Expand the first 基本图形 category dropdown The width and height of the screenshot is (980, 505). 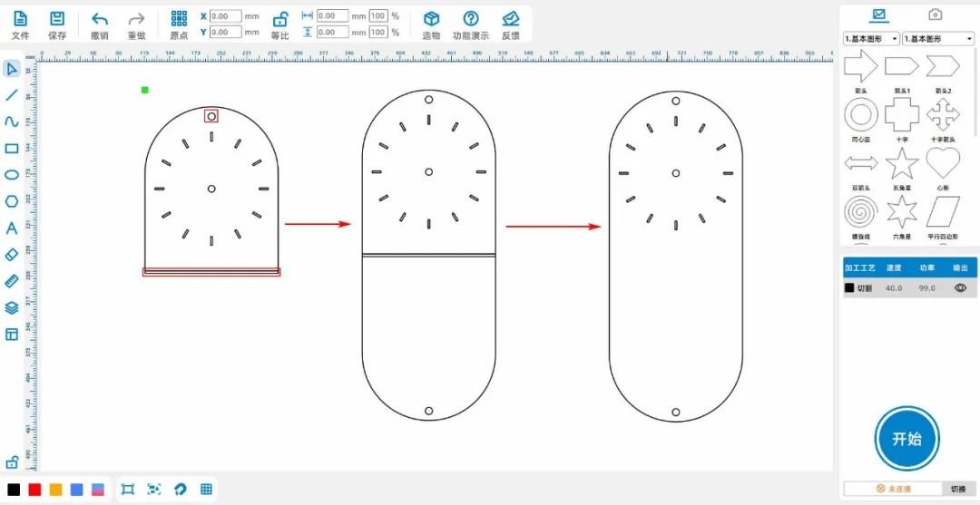(x=870, y=39)
